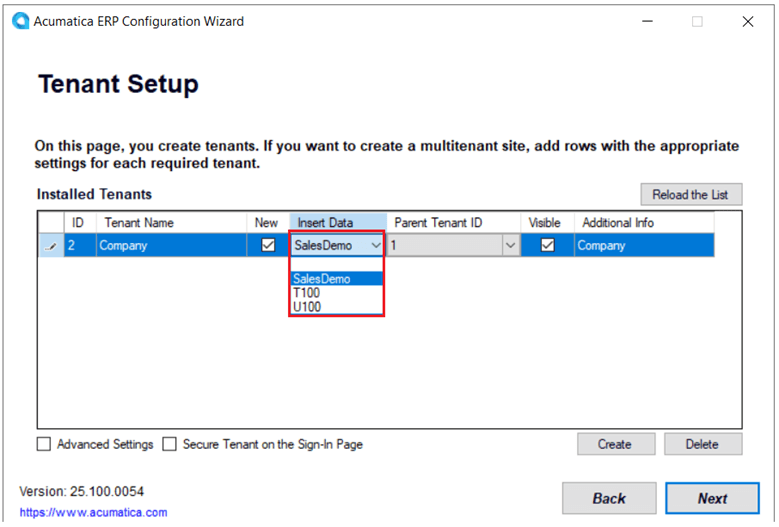Check Secure Tenant on the Sign-In Page
The image size is (779, 527).
point(170,444)
